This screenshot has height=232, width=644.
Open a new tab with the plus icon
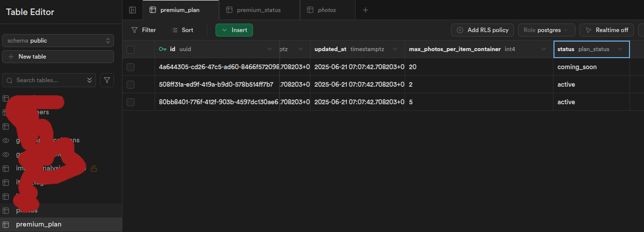365,10
